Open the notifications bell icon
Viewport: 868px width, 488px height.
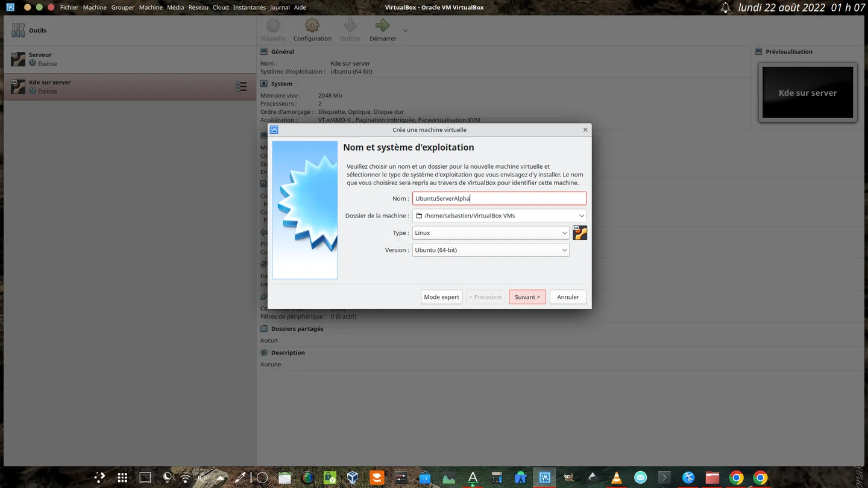(x=726, y=7)
